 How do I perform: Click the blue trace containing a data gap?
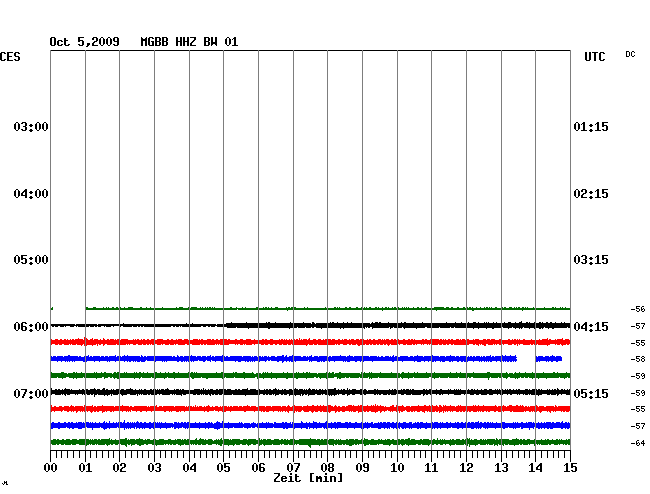306,358
